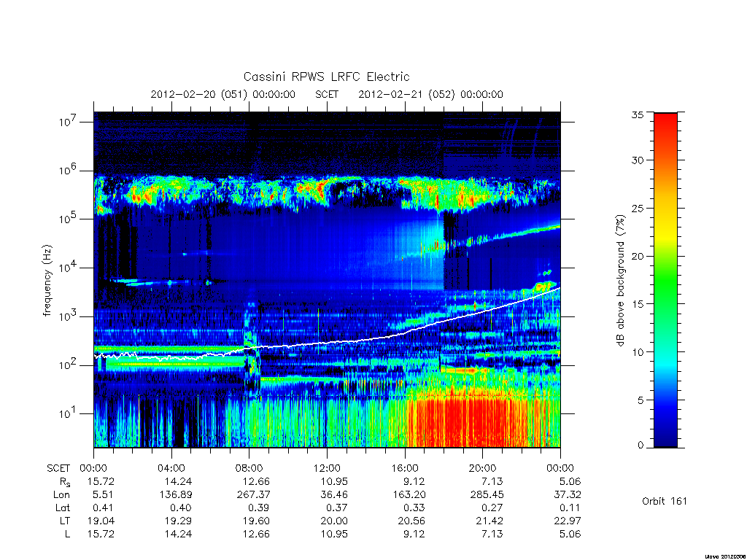
Task: Click the Orbit 161 label
Action: (x=665, y=501)
